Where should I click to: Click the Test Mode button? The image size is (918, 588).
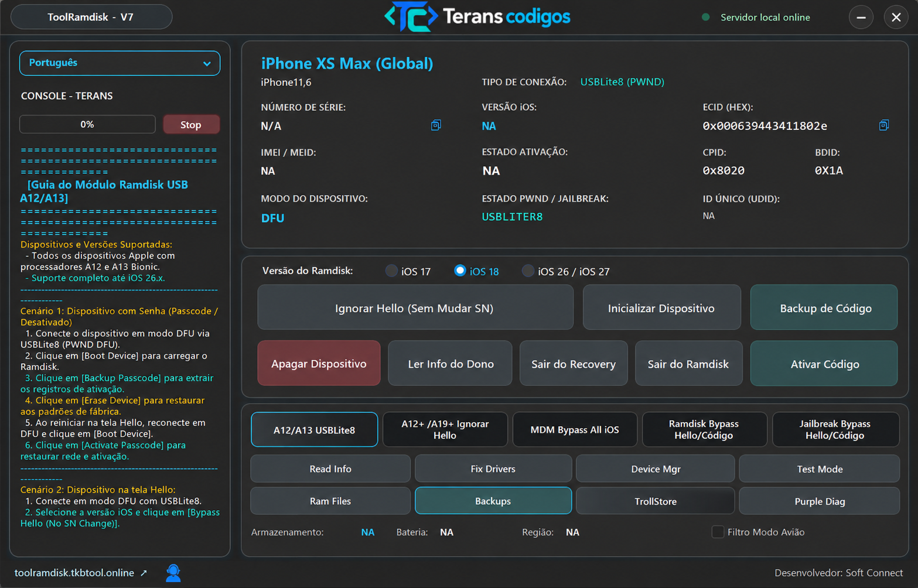pos(820,469)
